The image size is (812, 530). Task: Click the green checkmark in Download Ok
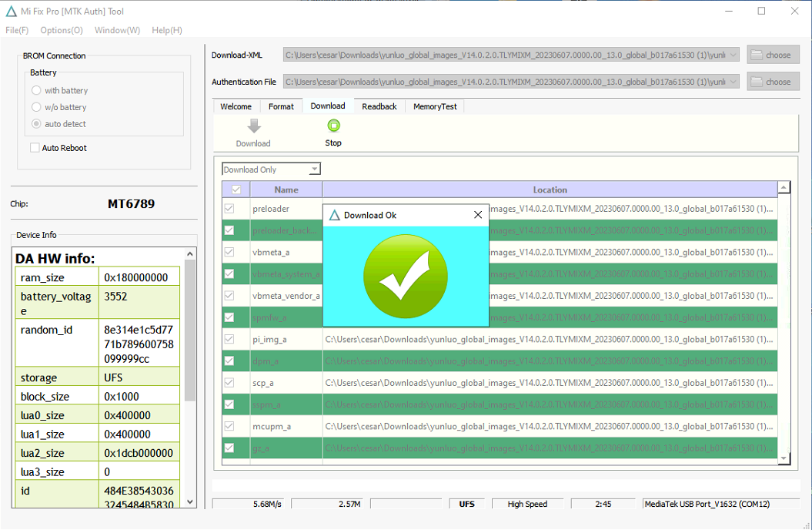(x=406, y=276)
